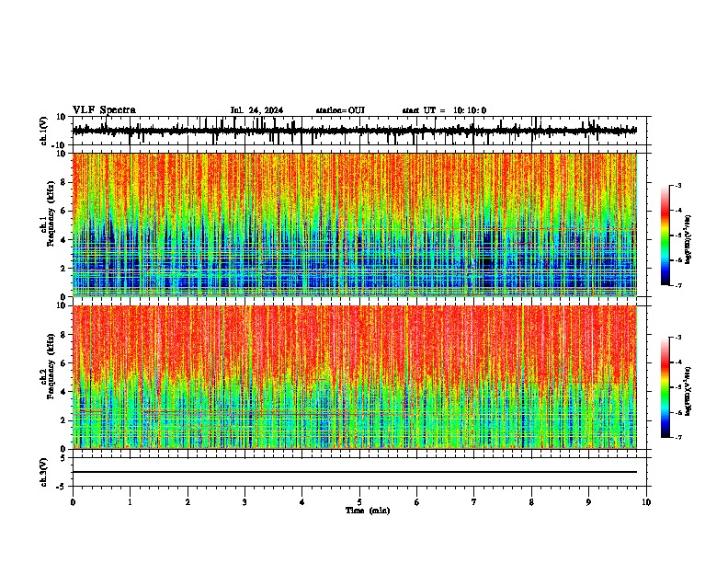The width and height of the screenshot is (728, 563).
Task: Select the "24, 2024" date text
Action: [264, 110]
